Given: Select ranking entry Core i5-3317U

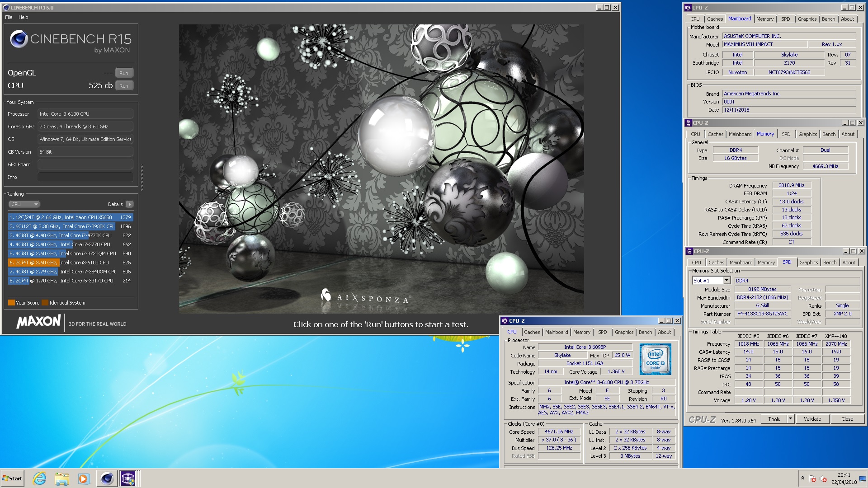Looking at the screenshot, I should [71, 281].
